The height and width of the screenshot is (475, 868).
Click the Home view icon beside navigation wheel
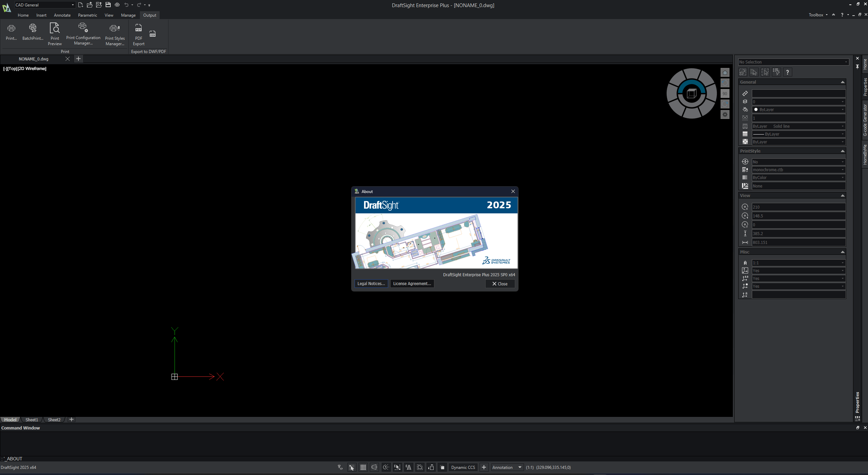coord(725,72)
